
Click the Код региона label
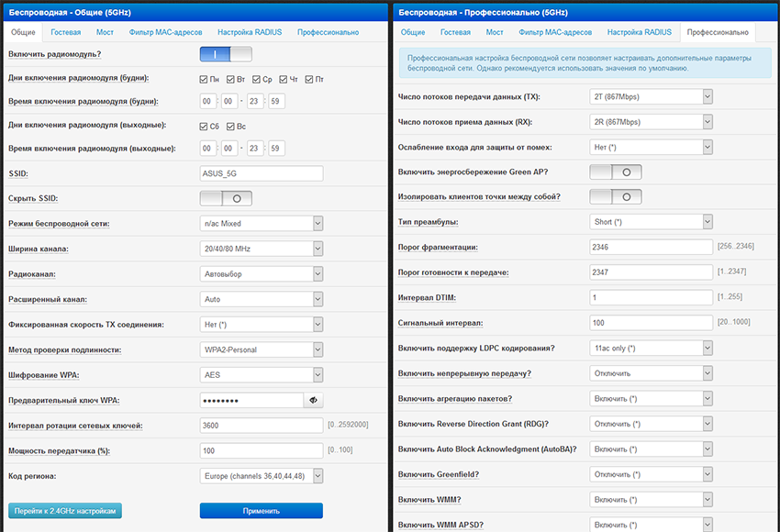[32, 476]
